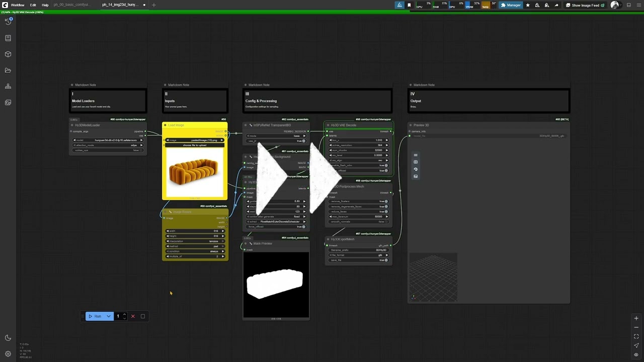Click the mask preview image

coord(276,285)
